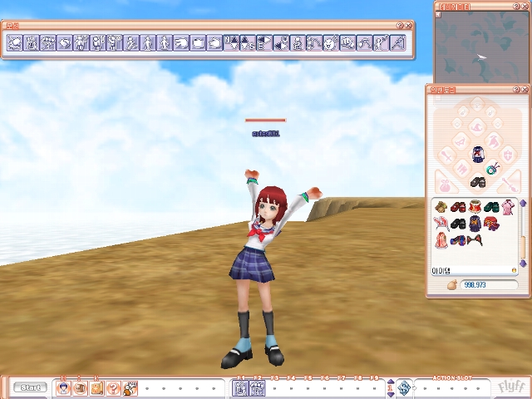532x399 pixels.
Task: Activate the F1 quick slot icon
Action: coord(240,388)
